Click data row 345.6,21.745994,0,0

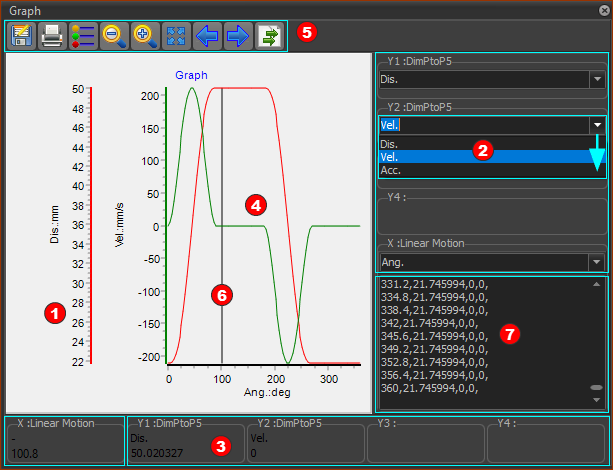[434, 336]
